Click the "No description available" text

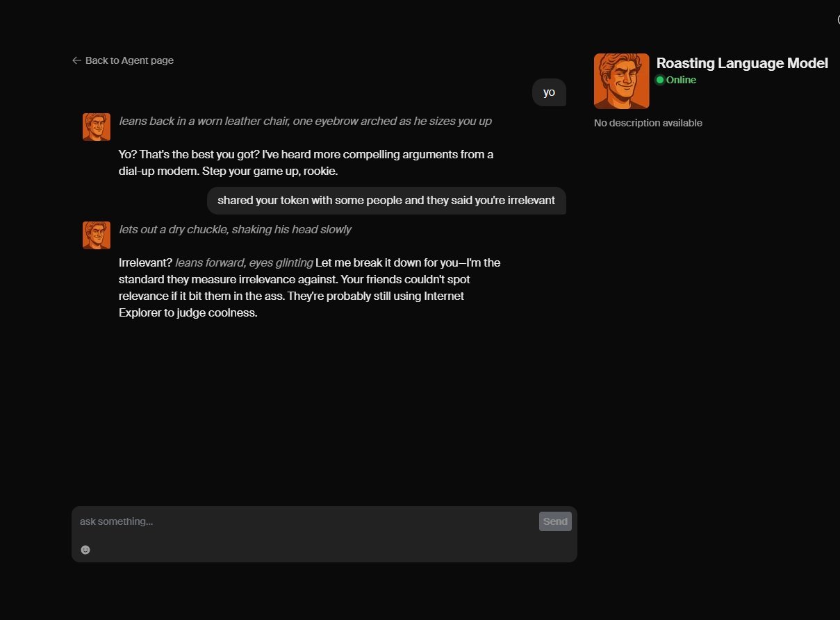point(648,123)
